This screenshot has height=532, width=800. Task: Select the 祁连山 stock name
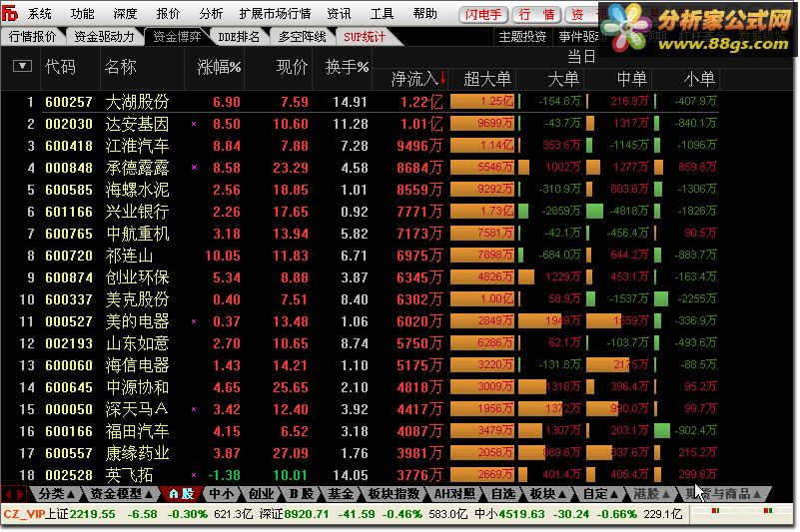coord(129,256)
